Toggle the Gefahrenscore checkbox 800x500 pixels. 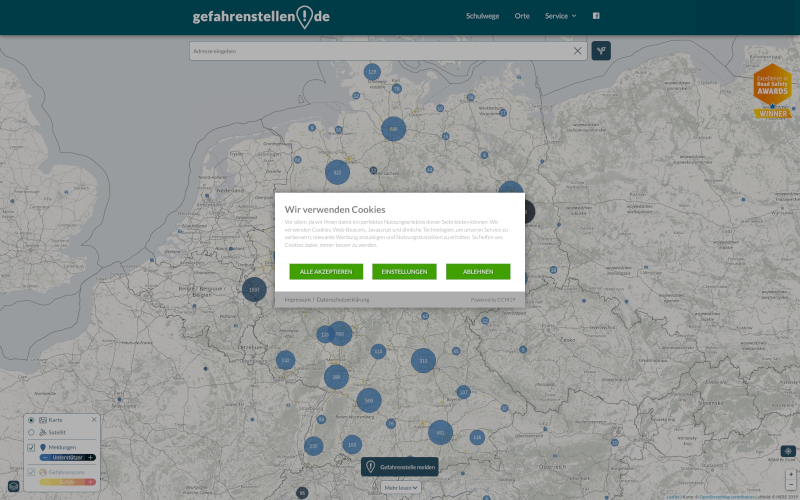point(31,471)
